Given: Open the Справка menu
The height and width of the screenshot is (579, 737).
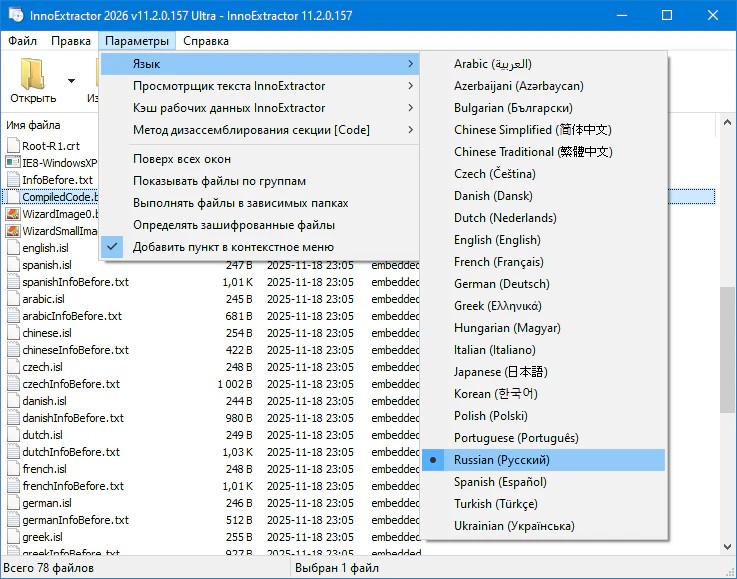Looking at the screenshot, I should click(206, 41).
